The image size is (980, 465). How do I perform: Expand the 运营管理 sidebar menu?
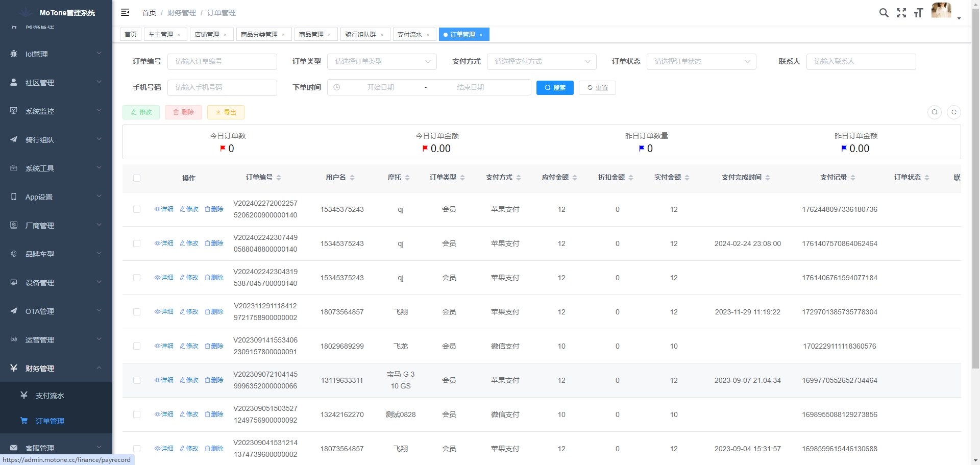pyautogui.click(x=56, y=339)
